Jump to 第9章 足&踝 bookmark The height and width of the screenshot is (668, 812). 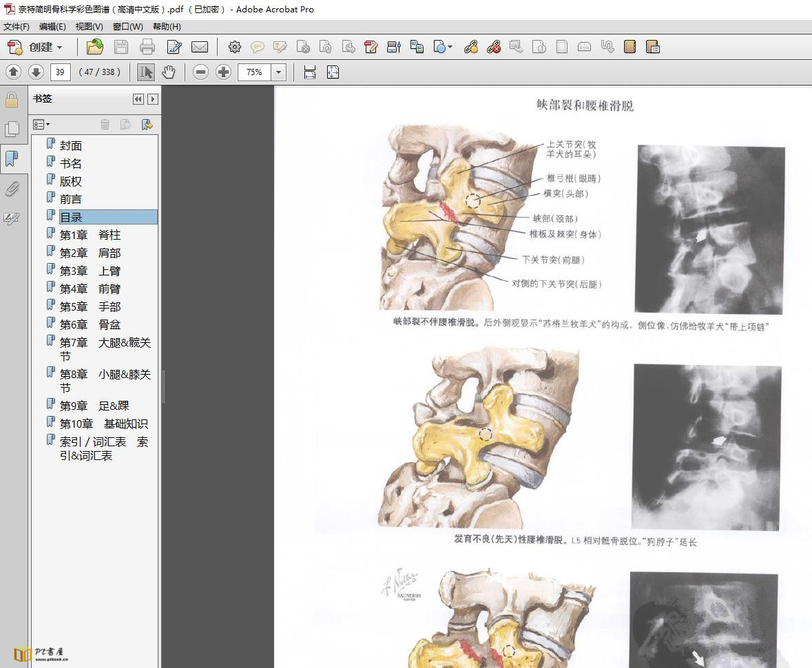(x=94, y=406)
